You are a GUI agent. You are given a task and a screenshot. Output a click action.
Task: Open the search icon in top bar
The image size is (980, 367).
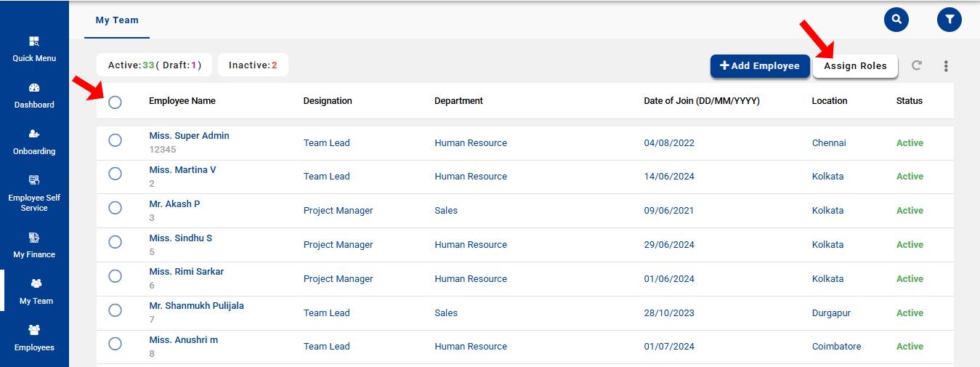pyautogui.click(x=896, y=20)
